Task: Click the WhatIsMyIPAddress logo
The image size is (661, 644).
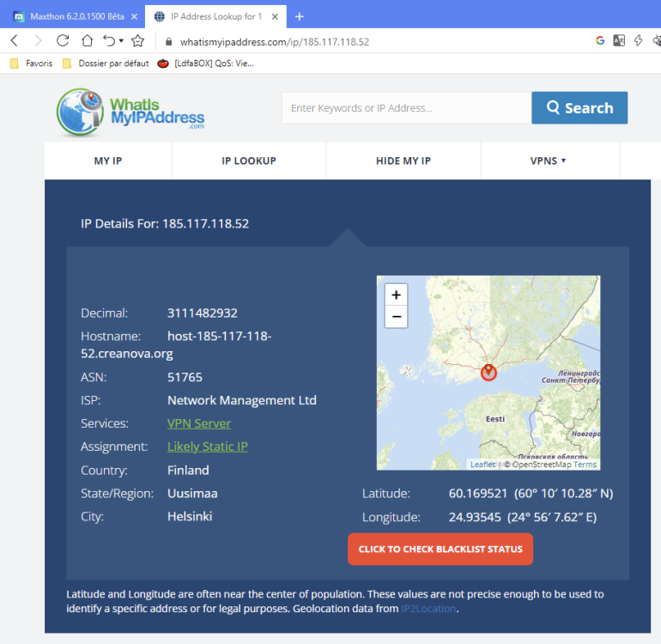Action: coord(131,112)
